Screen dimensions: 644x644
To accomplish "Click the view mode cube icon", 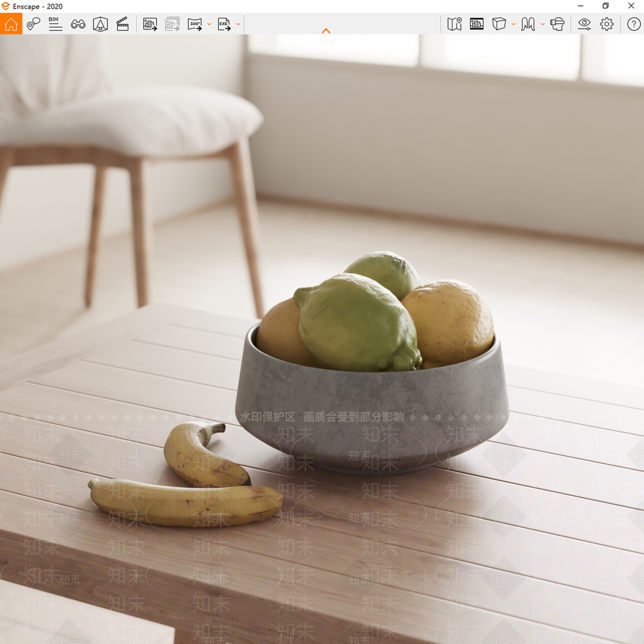I will tap(499, 24).
